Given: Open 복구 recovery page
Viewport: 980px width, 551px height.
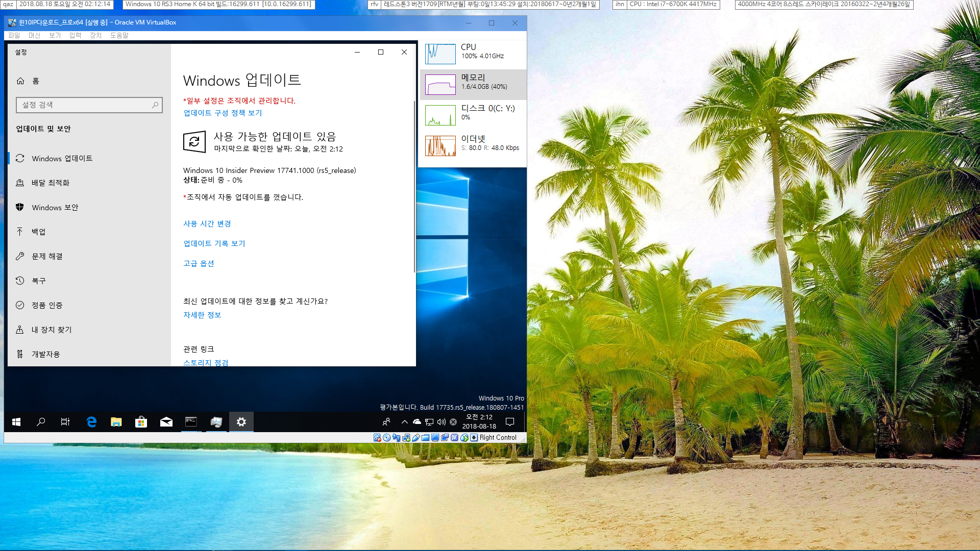Looking at the screenshot, I should pyautogui.click(x=89, y=281).
